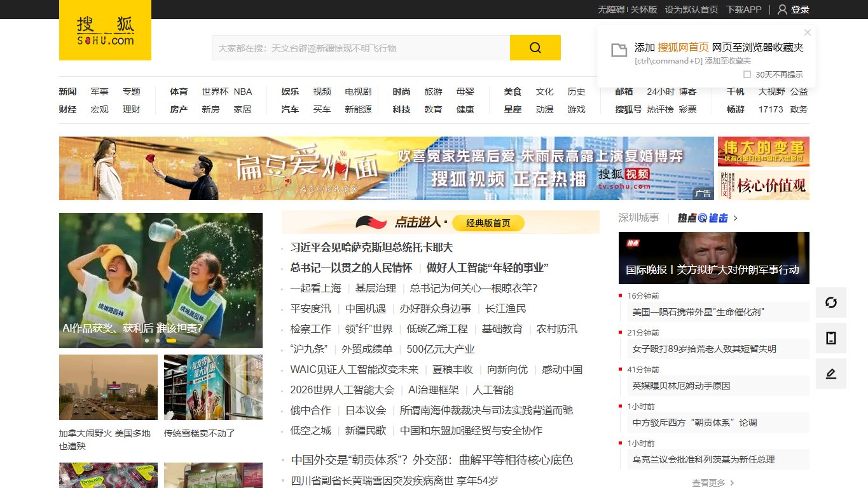Open the 新能源 link
This screenshot has height=488, width=868.
click(359, 109)
